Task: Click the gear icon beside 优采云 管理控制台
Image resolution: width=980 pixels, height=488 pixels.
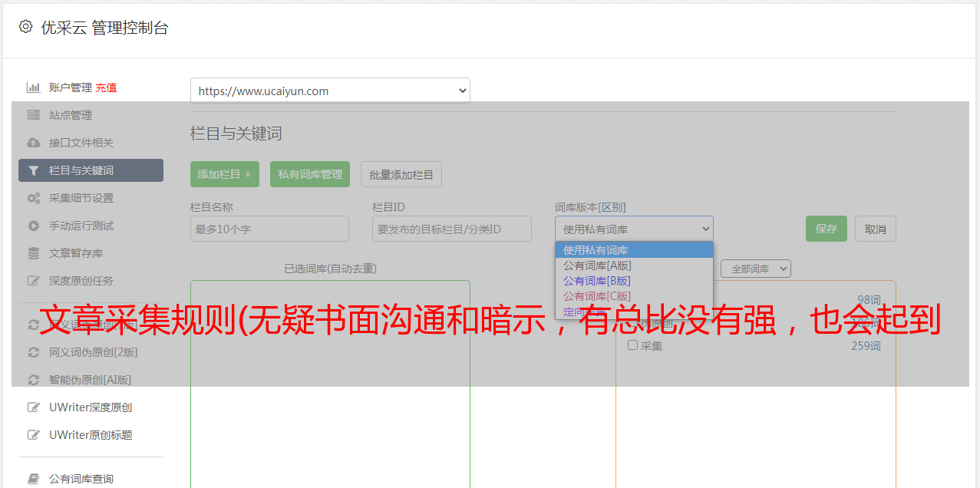Action: point(25,27)
